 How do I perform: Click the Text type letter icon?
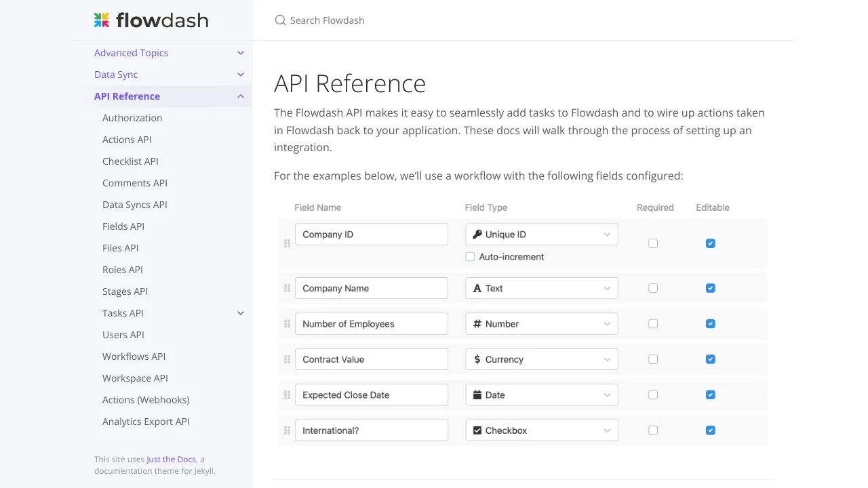477,288
